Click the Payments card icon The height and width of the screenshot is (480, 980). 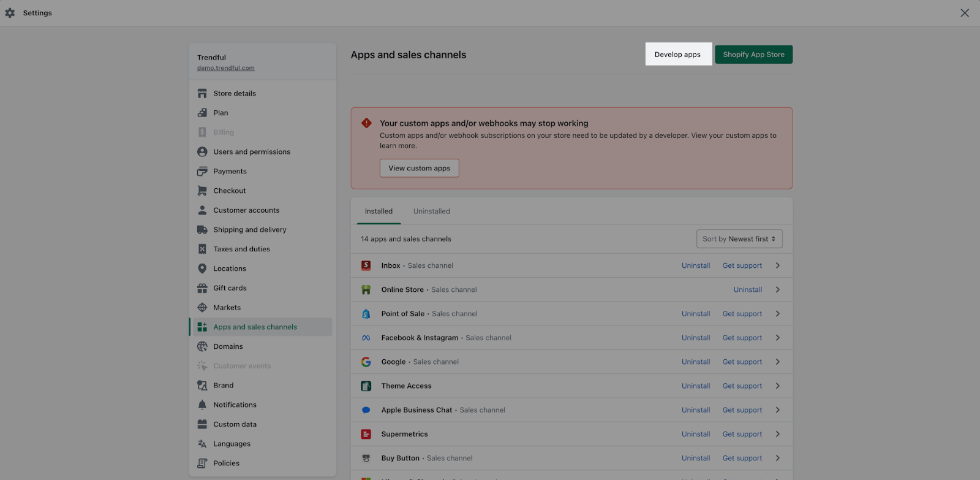tap(202, 171)
